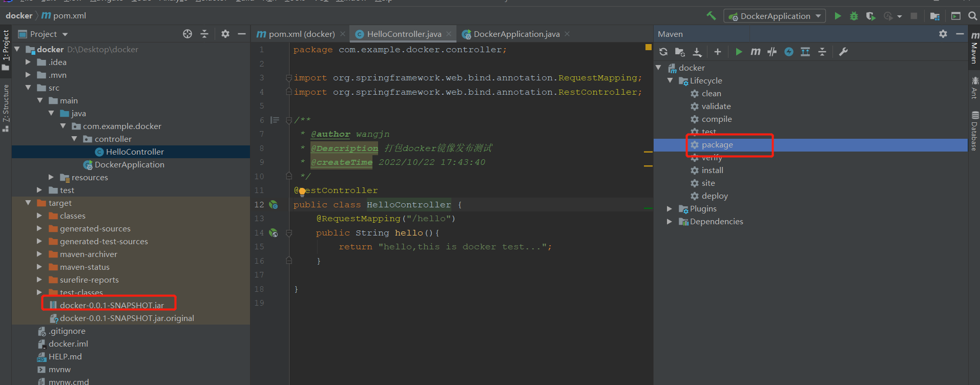Switch to pom.xml (docker) tab

[x=301, y=34]
